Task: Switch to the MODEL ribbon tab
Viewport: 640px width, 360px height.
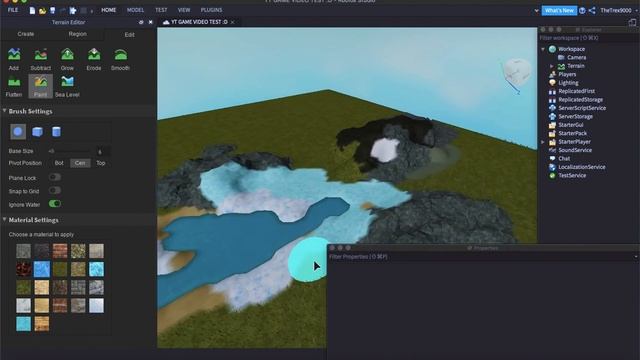Action: coord(135,10)
